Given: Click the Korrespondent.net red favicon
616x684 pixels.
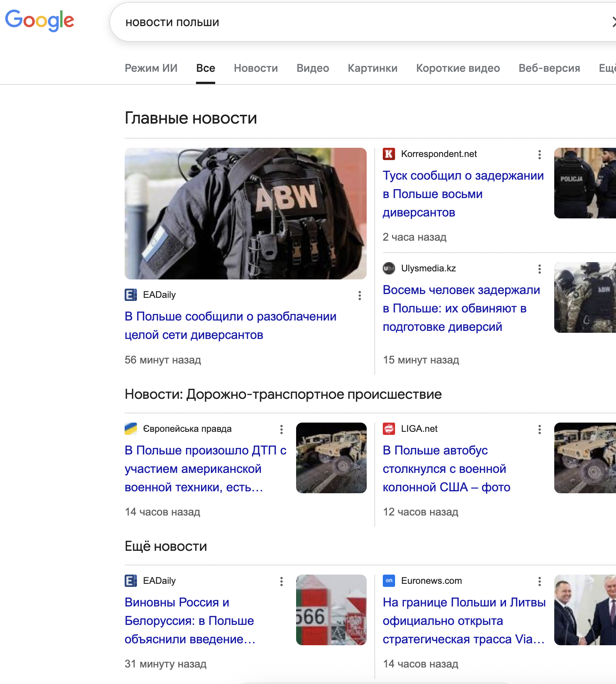Looking at the screenshot, I should point(389,154).
